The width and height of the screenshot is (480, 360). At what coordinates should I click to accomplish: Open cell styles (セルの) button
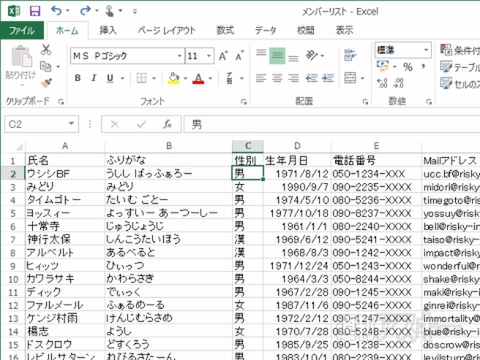[460, 84]
